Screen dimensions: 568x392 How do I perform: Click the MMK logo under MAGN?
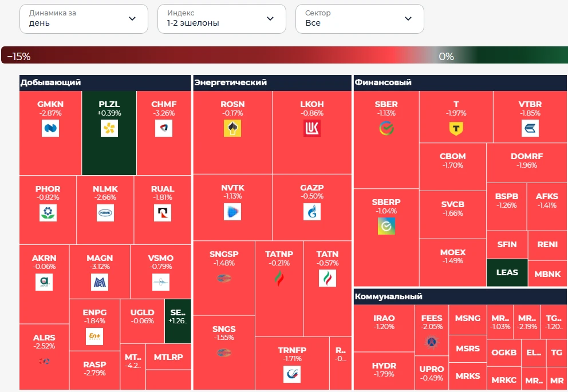100,282
